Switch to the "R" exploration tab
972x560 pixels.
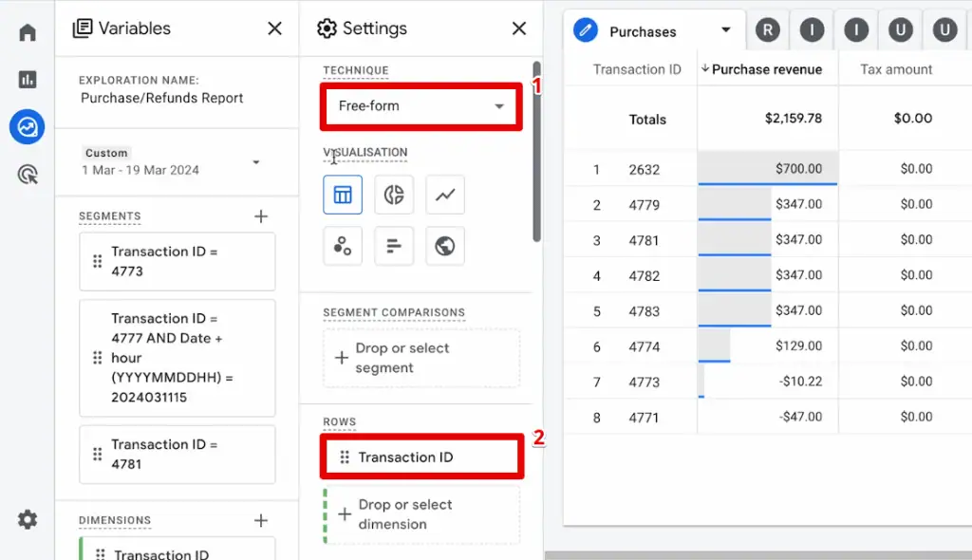[768, 29]
